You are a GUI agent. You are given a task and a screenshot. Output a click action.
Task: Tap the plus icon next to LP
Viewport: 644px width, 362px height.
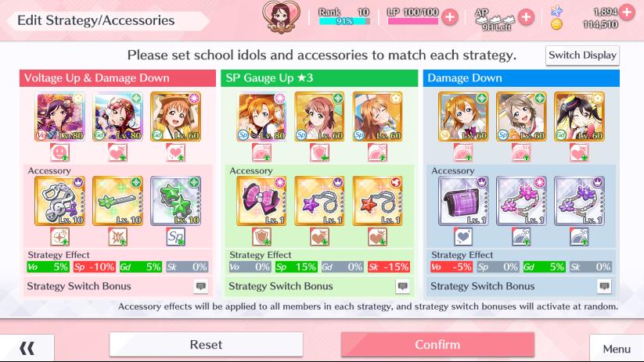click(x=450, y=17)
